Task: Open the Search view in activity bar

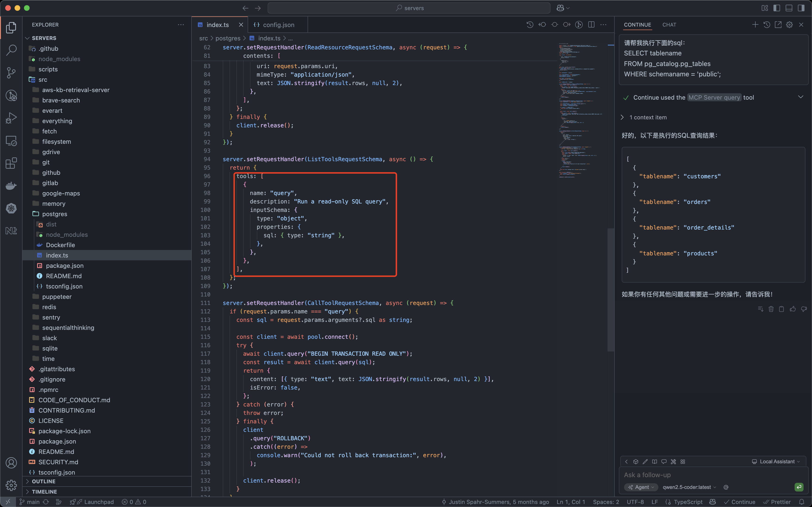Action: tap(11, 50)
